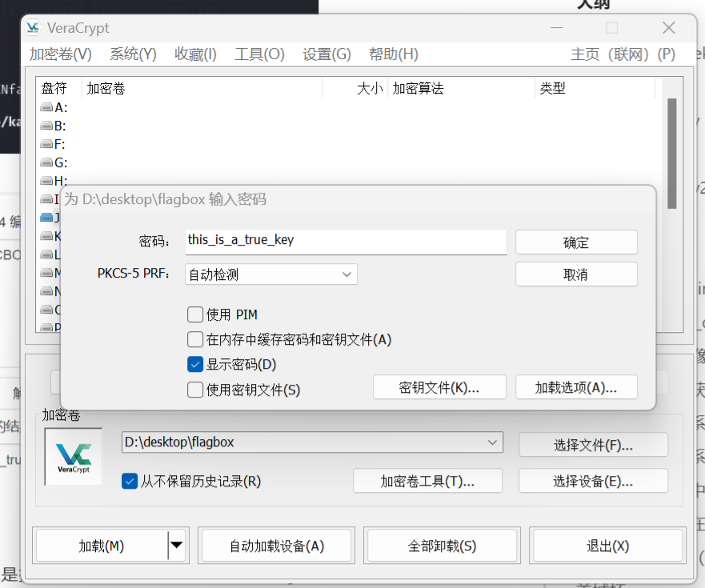705x588 pixels.
Task: Select drive B: icon in drive list
Action: [46, 126]
